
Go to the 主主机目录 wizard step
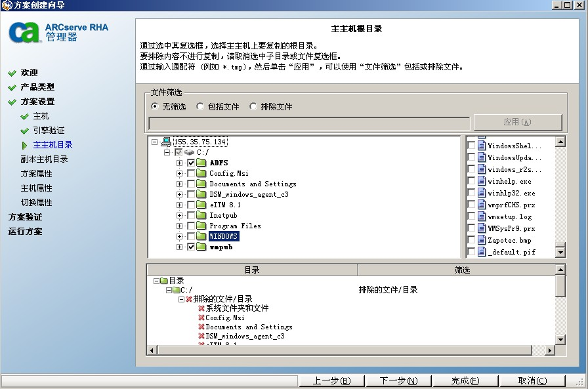pyautogui.click(x=52, y=145)
